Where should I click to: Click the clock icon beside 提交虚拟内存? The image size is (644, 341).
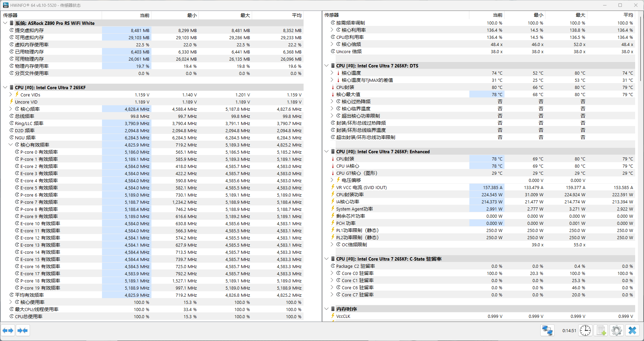pos(12,30)
